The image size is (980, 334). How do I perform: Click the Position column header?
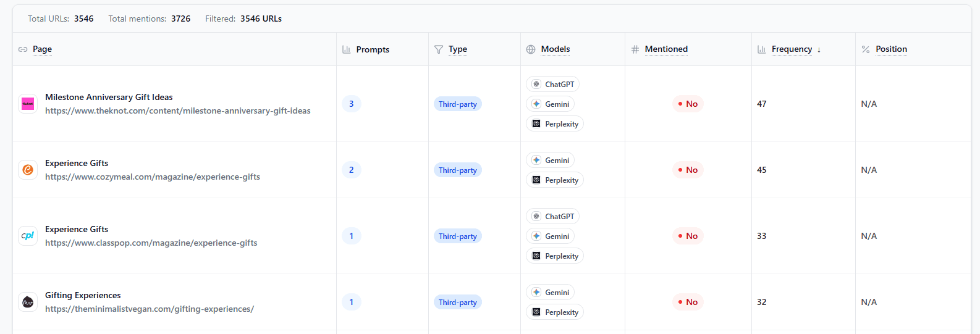(891, 49)
